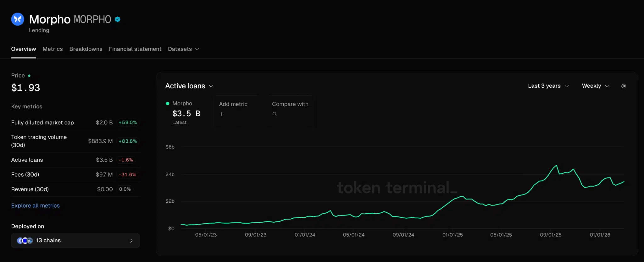Click the Lending category label
The height and width of the screenshot is (262, 644).
(39, 30)
